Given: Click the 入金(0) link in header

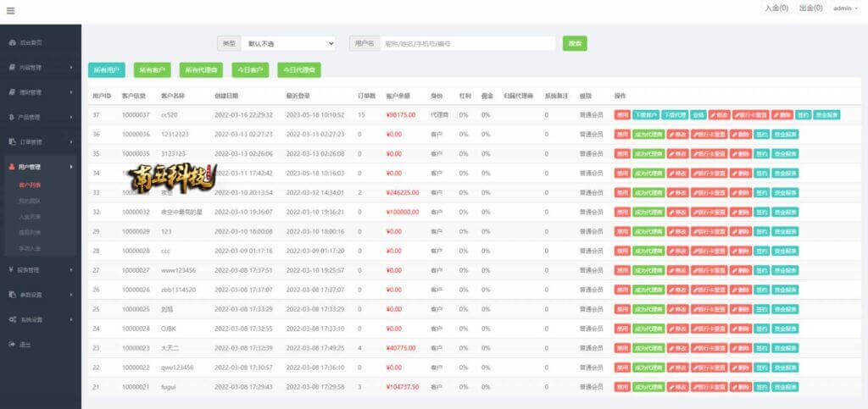Looking at the screenshot, I should (x=776, y=8).
